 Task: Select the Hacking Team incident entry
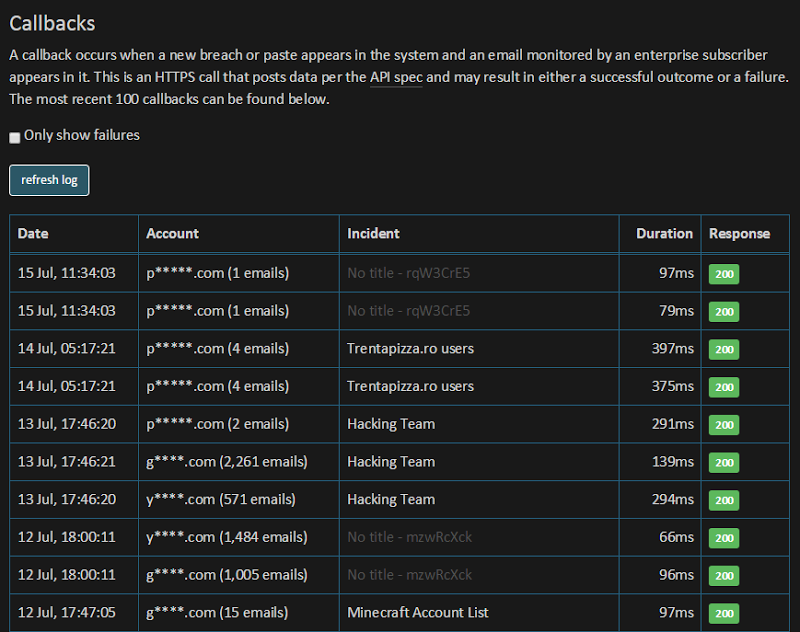pos(391,424)
